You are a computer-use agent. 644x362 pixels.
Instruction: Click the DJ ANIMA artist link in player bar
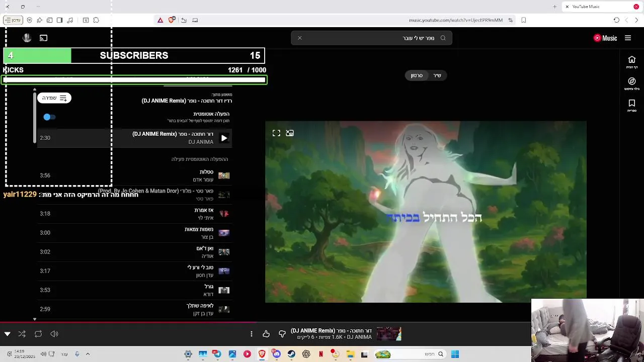tap(359, 337)
